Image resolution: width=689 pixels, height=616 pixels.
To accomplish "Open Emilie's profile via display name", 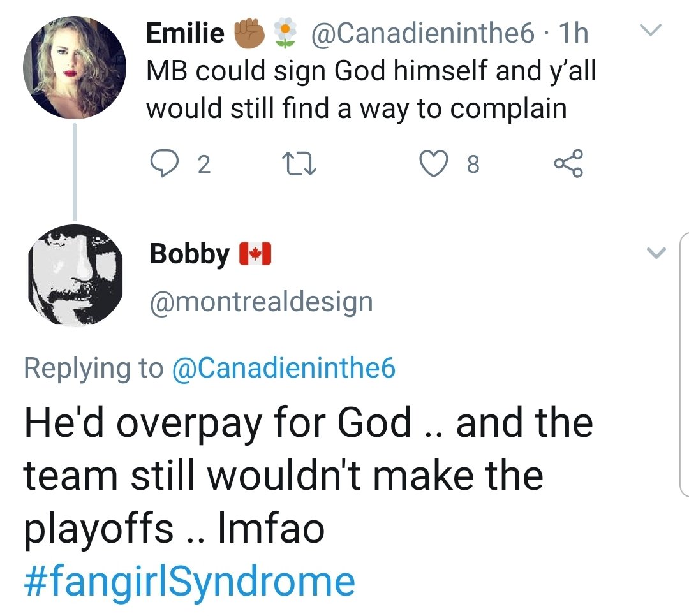I will click(184, 33).
